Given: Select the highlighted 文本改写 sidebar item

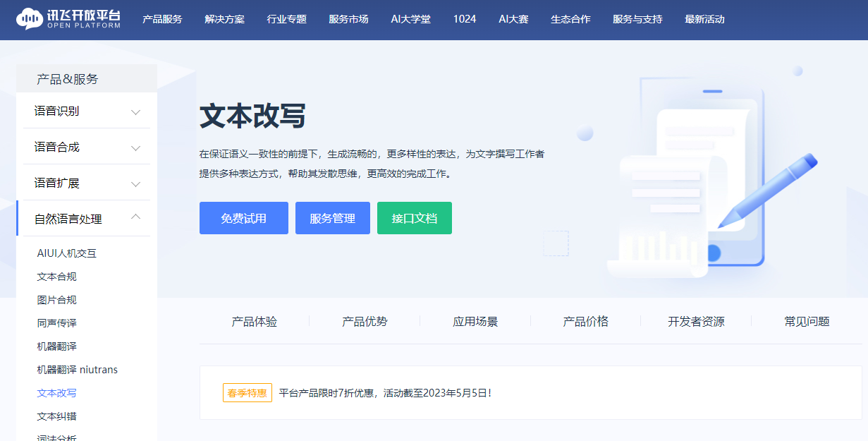Looking at the screenshot, I should coord(56,393).
